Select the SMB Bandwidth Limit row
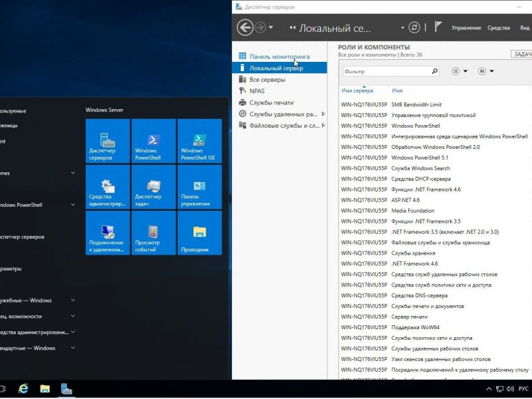Viewport: 532px width, 399px height. [x=435, y=104]
